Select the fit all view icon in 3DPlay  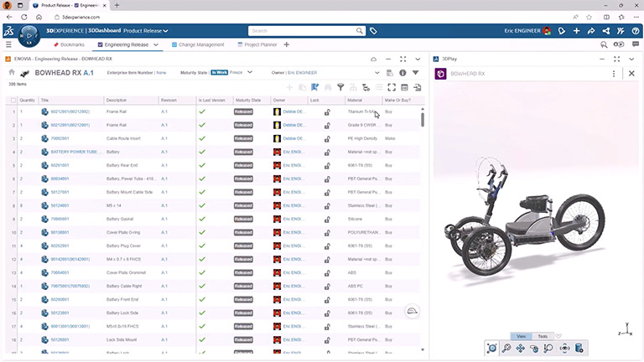[491, 348]
